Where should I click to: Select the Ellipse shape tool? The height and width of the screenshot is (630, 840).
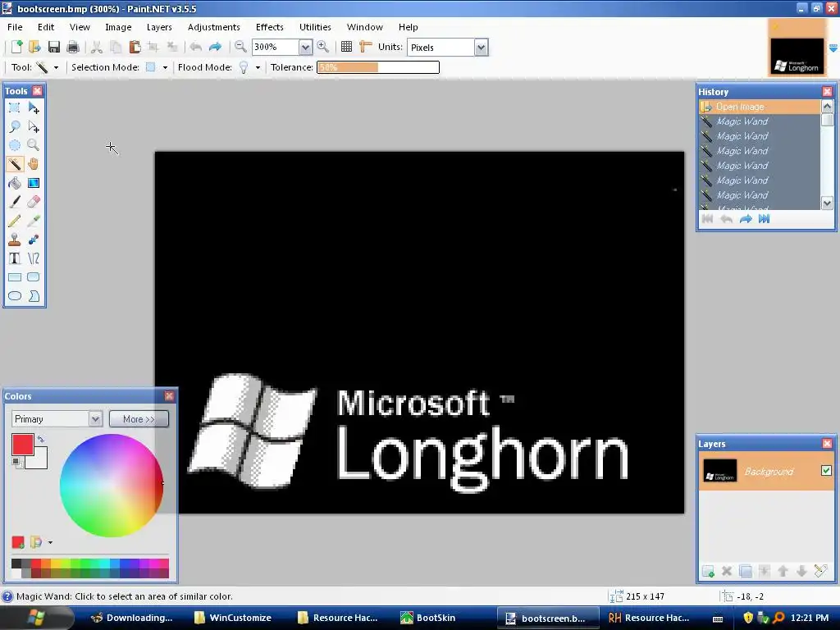click(x=15, y=295)
